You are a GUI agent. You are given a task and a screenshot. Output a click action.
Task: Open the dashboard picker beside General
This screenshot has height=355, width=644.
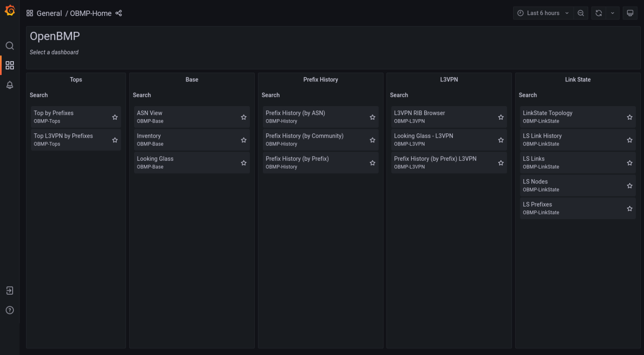(x=29, y=13)
